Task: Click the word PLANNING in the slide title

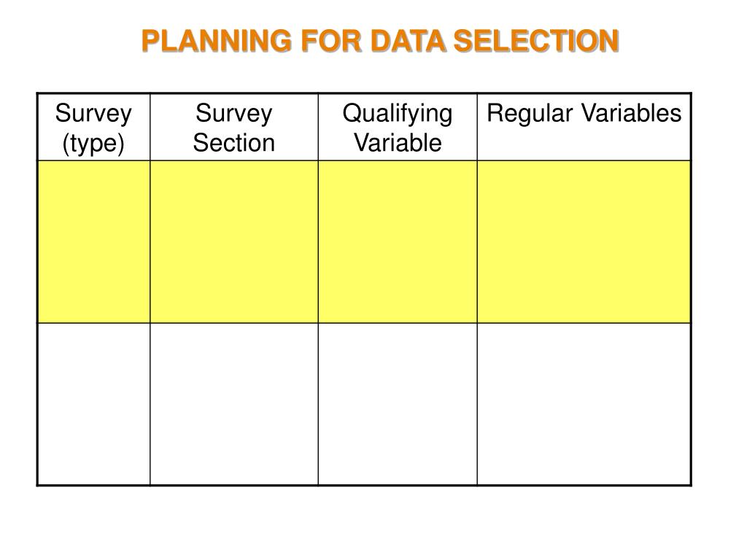Action: point(217,41)
